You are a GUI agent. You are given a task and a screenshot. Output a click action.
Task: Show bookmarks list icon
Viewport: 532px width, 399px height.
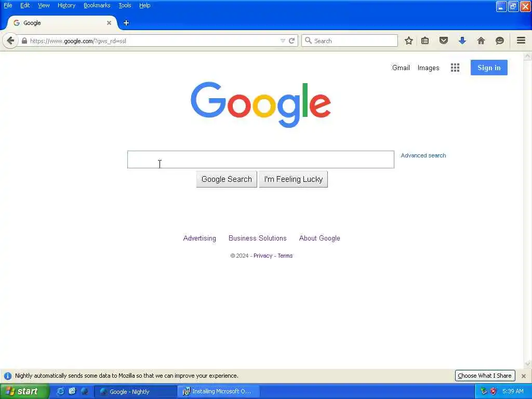coord(425,41)
